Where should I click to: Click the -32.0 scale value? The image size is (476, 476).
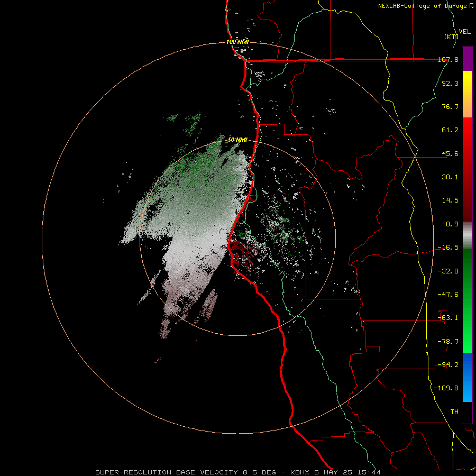point(448,271)
